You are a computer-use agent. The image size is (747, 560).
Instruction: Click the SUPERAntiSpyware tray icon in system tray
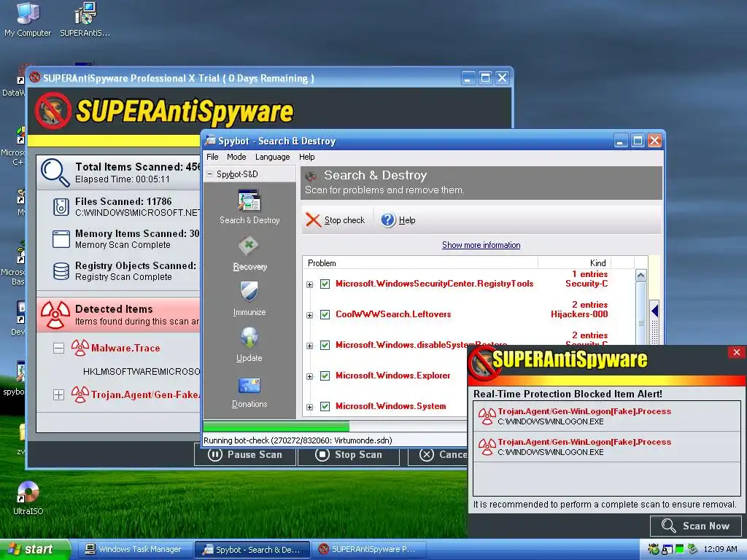[654, 549]
